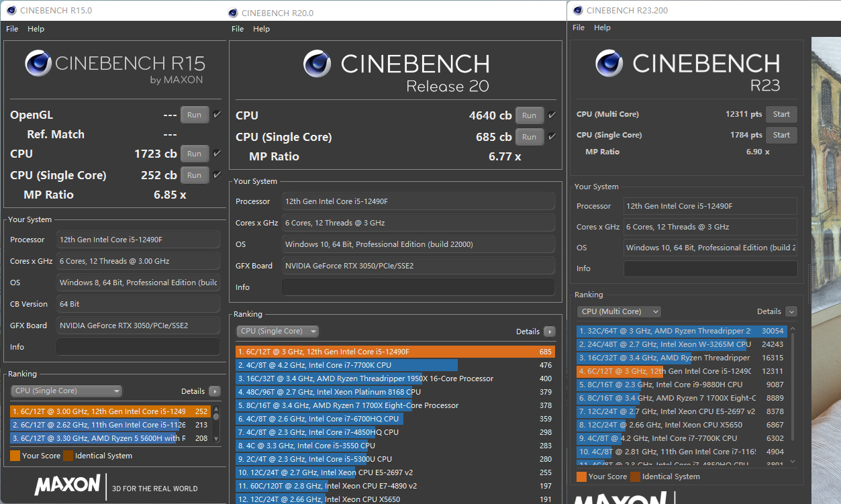The width and height of the screenshot is (841, 504).
Task: Open R20 ranking CPU (Single Core) dropdown
Action: click(278, 332)
